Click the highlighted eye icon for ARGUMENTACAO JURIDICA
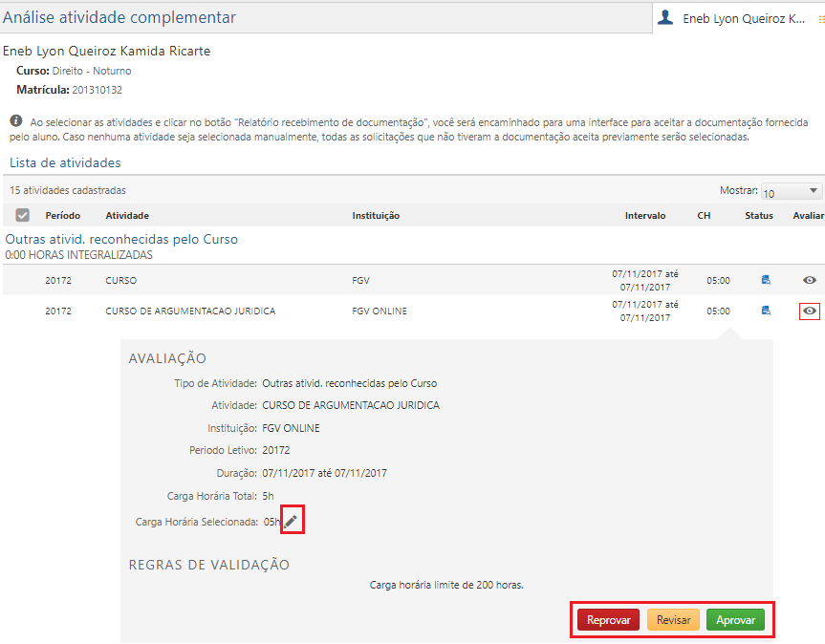This screenshot has width=825, height=644. point(809,311)
